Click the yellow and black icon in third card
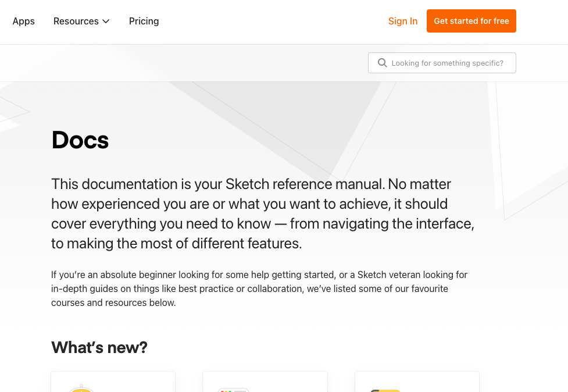Image resolution: width=568 pixels, height=392 pixels. point(385,390)
